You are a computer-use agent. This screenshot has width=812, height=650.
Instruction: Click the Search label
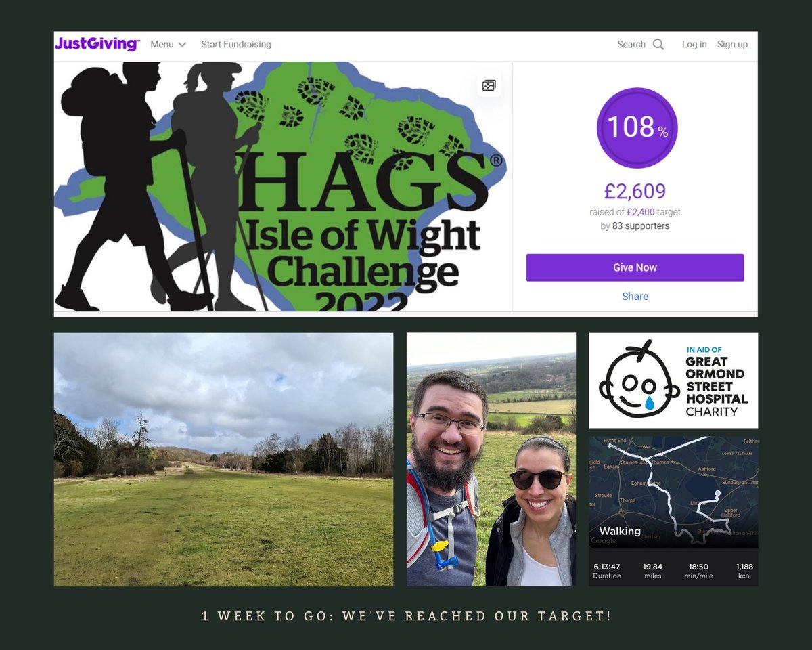click(x=631, y=44)
